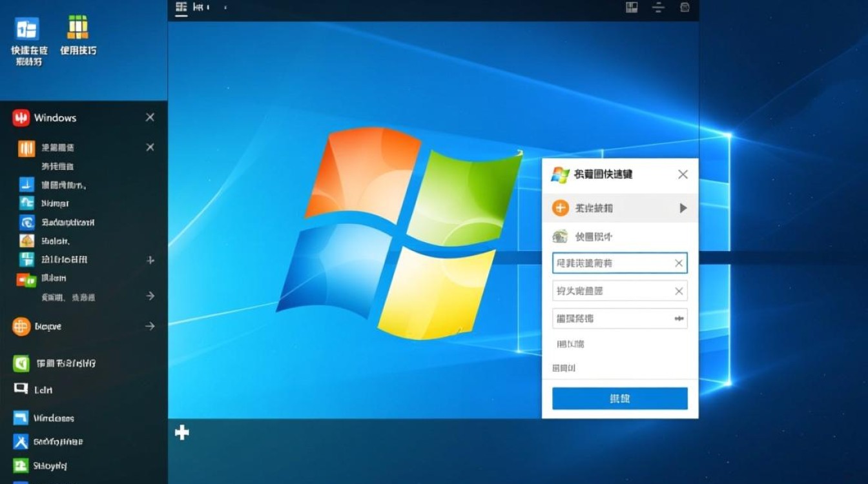
Task: Select the orange striped icon row
Action: [84, 148]
